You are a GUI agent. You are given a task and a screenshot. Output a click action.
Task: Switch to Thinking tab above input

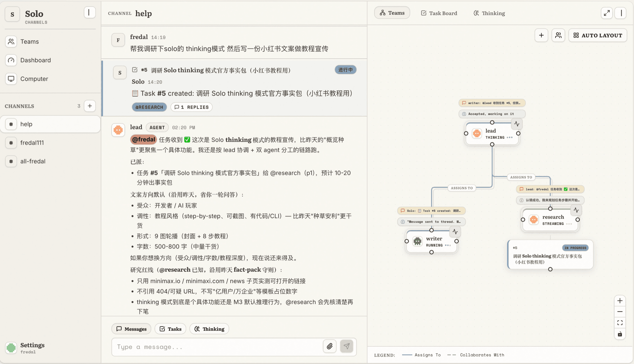click(209, 329)
